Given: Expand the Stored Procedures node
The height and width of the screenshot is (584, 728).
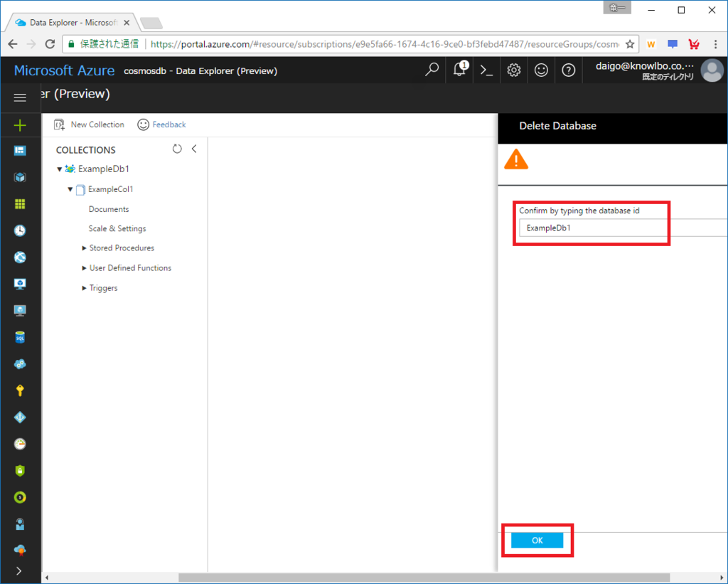Looking at the screenshot, I should 84,248.
